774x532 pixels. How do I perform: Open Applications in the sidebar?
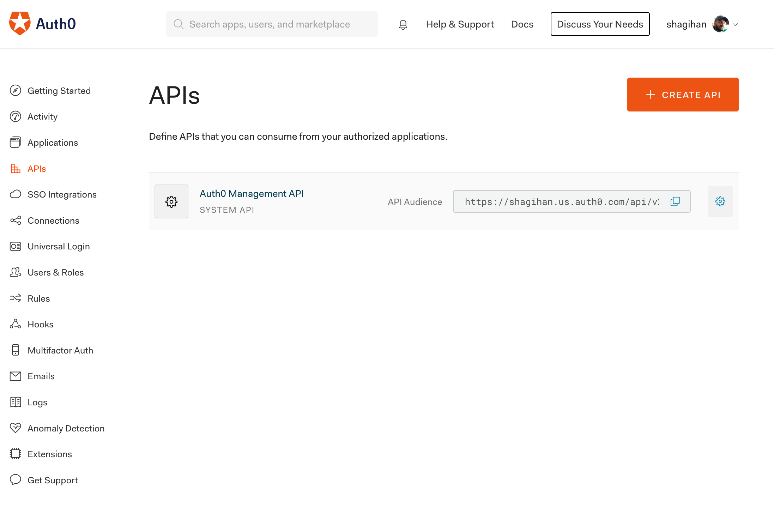click(x=53, y=143)
